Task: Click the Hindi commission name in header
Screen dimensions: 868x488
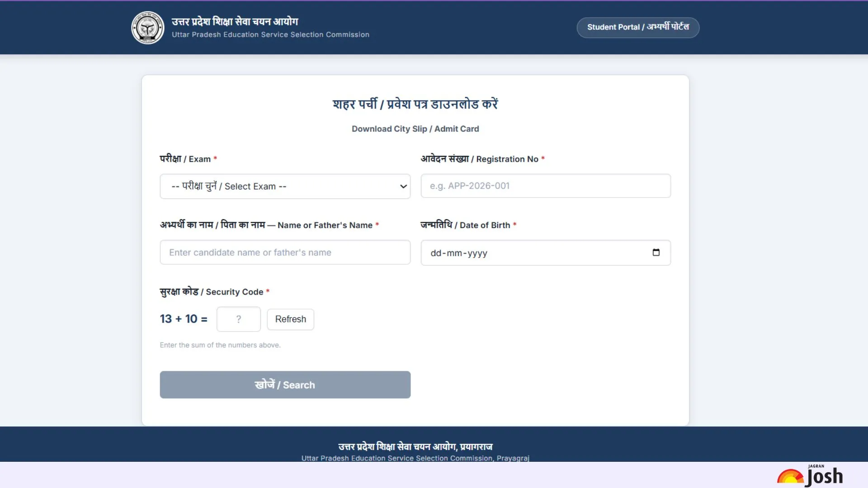Action: point(235,21)
